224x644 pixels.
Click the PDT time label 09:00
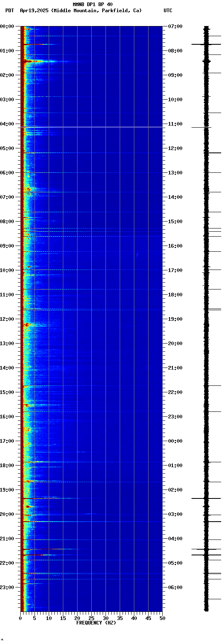pyautogui.click(x=7, y=246)
